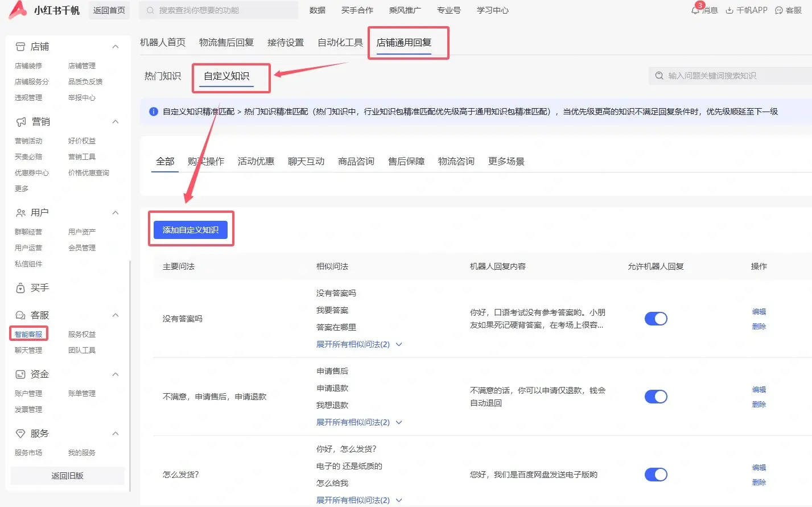The height and width of the screenshot is (507, 812).
Task: Collapse the sidebar 客服 section chevron
Action: pyautogui.click(x=116, y=315)
